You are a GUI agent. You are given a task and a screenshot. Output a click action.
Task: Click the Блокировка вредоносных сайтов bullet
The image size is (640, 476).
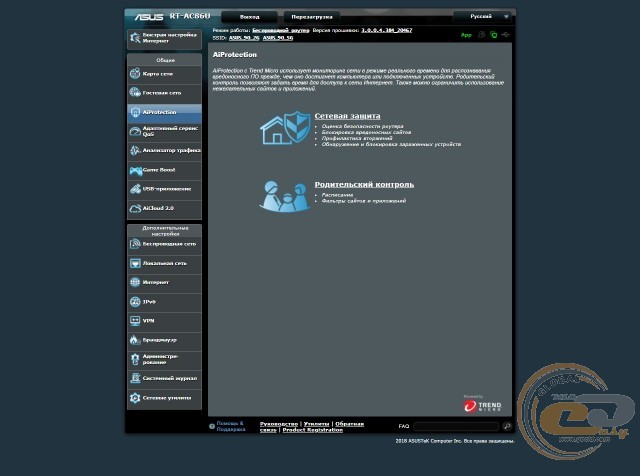click(x=366, y=132)
